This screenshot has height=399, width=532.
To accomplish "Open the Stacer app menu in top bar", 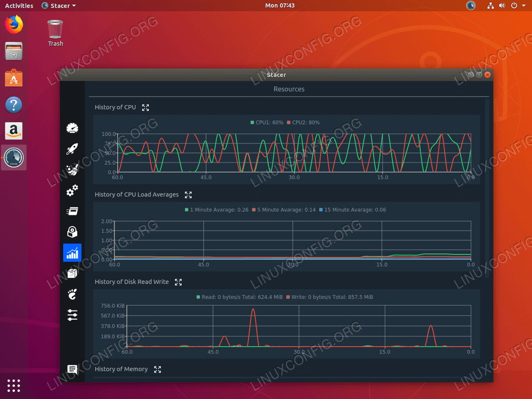I will click(x=59, y=6).
